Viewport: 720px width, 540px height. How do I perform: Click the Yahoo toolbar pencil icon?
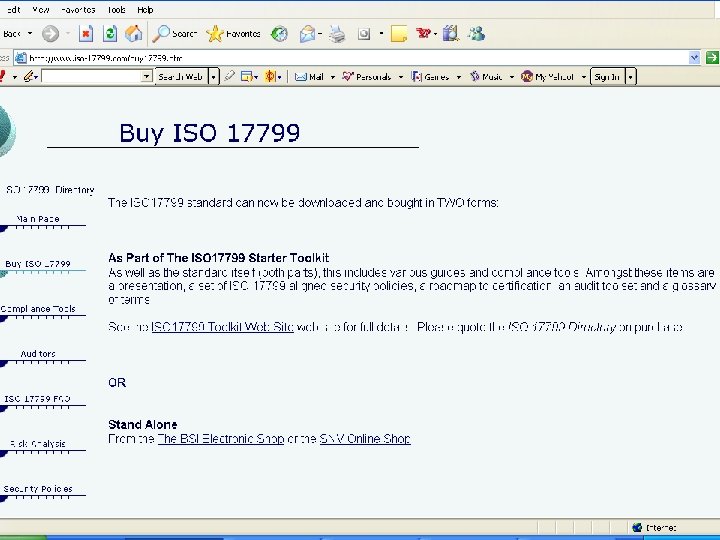[x=29, y=76]
